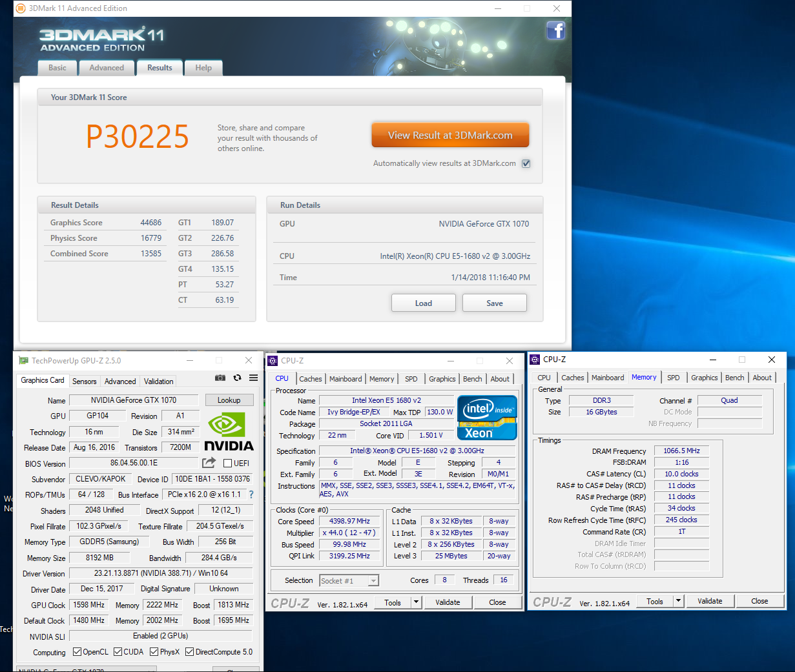The image size is (795, 672).
Task: Click the Combined Score value 13585
Action: [x=151, y=254]
